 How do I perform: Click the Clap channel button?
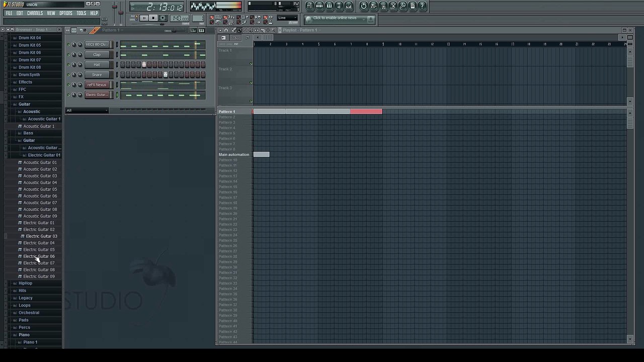(97, 54)
